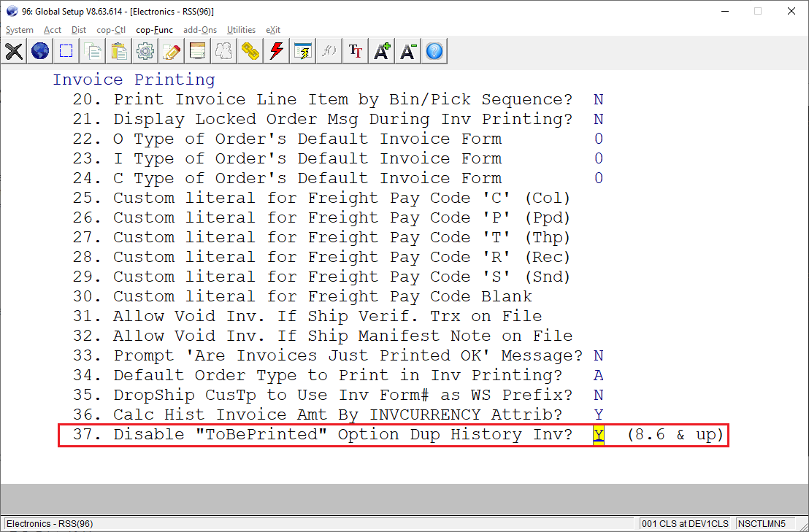Increase font size with A+ icon
Screen dimensions: 809x532
pos(383,51)
